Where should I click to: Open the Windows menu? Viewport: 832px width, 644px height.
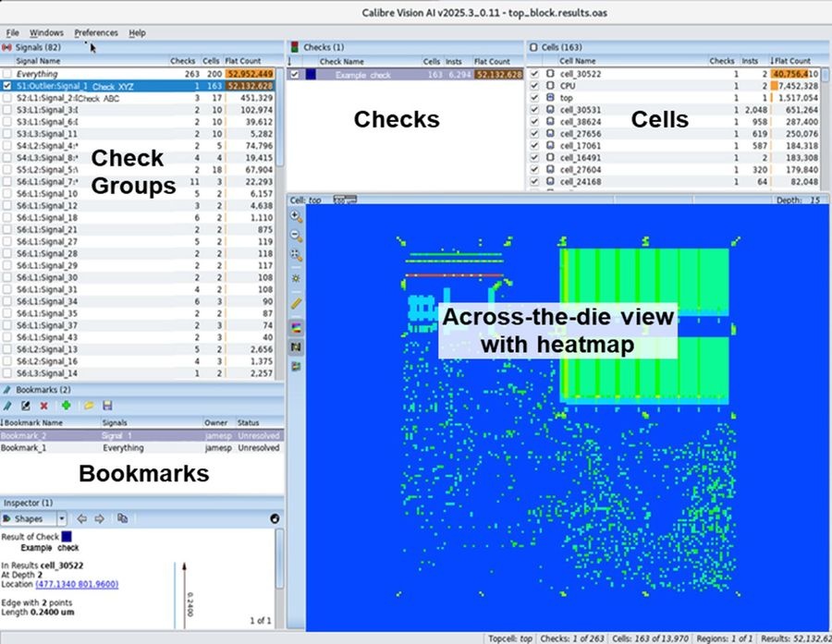(x=46, y=32)
